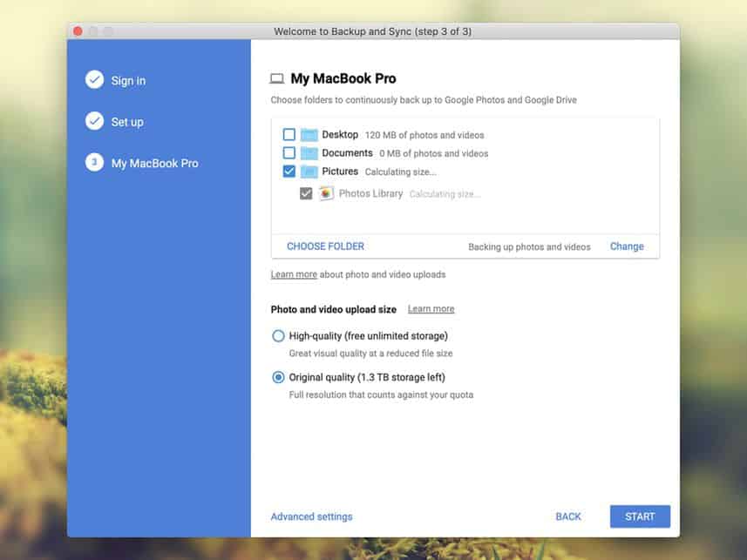The image size is (747, 560).
Task: Enable the Desktop folder checkbox
Action: 289,135
